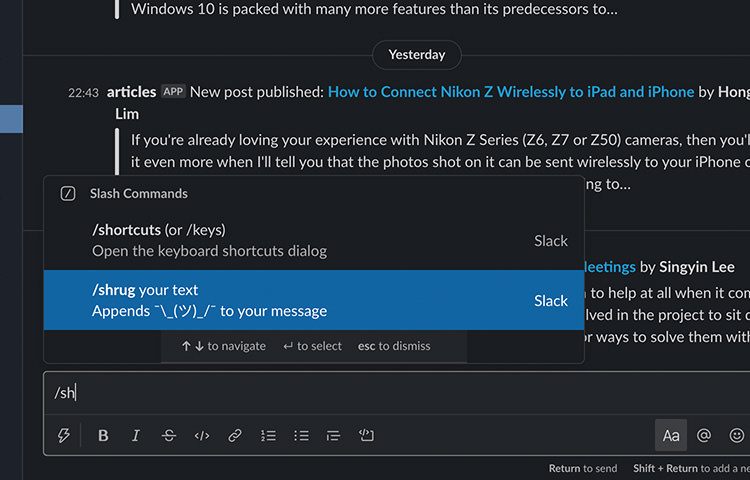Click the message input containing /sh
750x480 pixels.
[397, 393]
